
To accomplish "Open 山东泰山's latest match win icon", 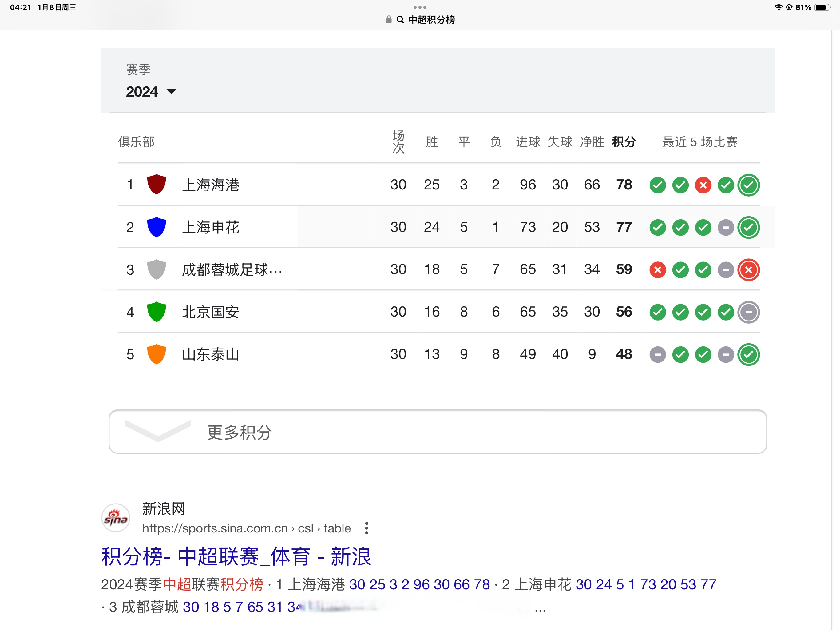I will [748, 354].
